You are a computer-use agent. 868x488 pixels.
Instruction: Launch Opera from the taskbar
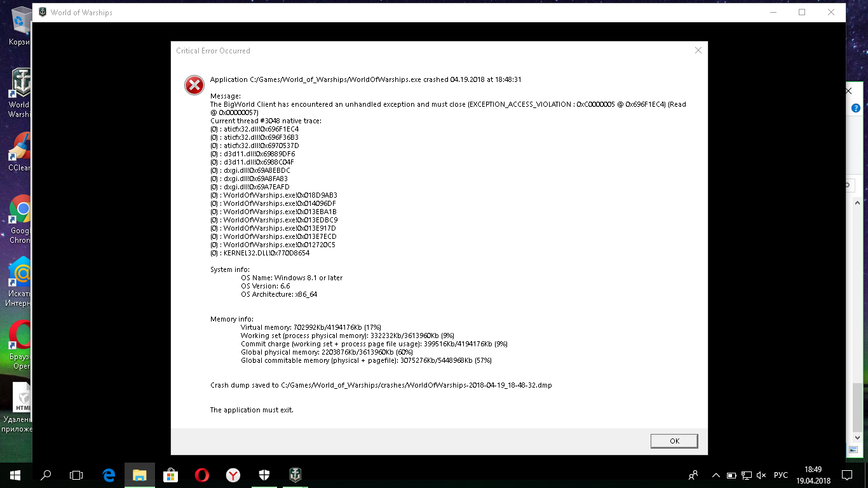point(201,475)
